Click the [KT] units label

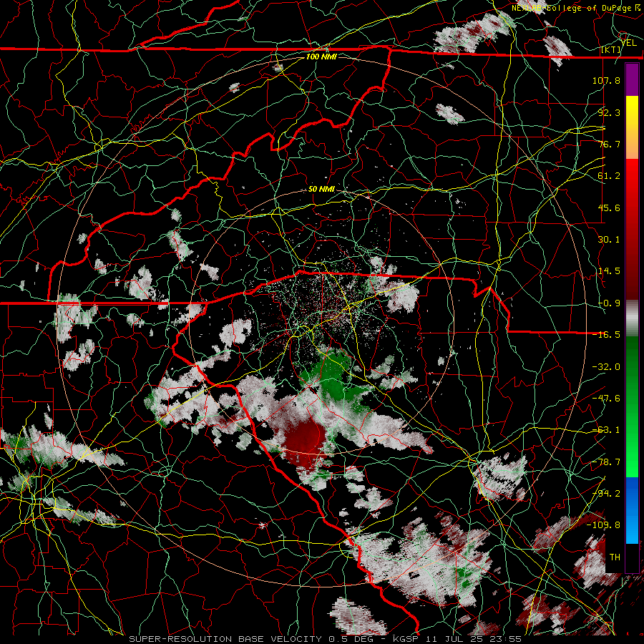click(611, 50)
